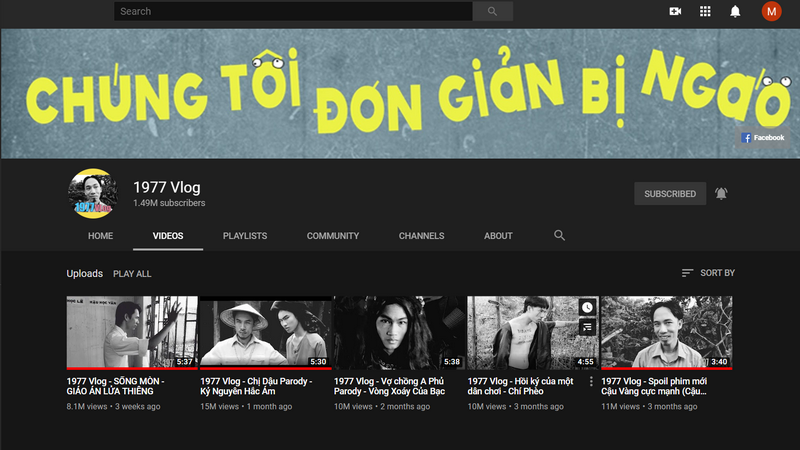Open the SORT BY dropdown
The image size is (800, 450).
(708, 273)
